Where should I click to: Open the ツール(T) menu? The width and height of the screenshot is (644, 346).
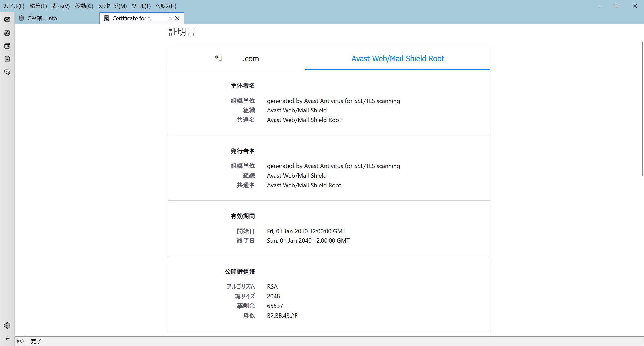141,6
